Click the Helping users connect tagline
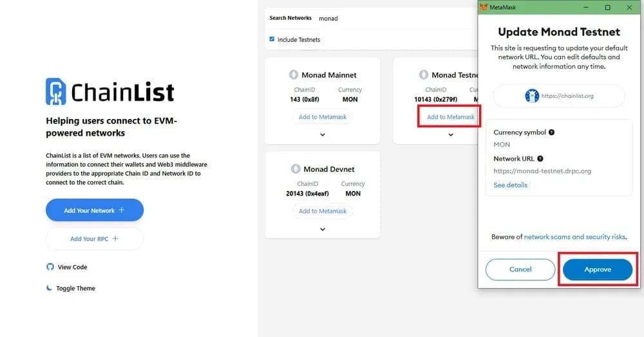 111,127
